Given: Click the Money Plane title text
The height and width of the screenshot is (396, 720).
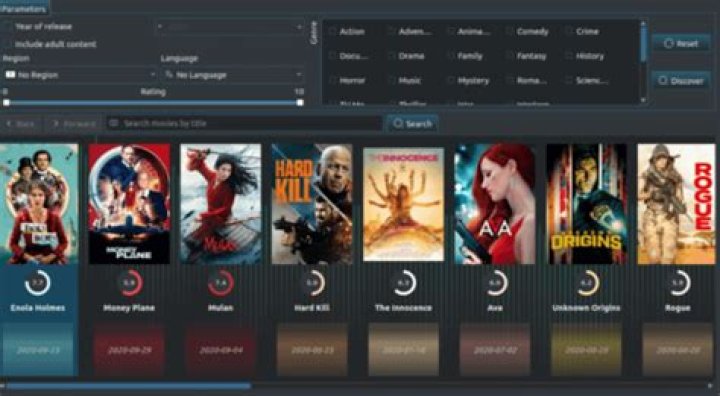Looking at the screenshot, I should coord(129,308).
